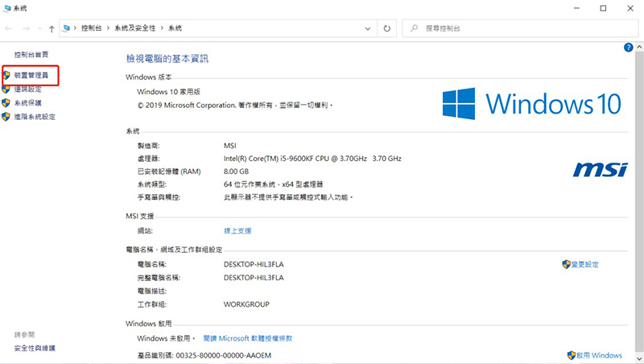Open Security and Maintenance (安全性與維護)
The image size is (644, 364).
[35, 348]
